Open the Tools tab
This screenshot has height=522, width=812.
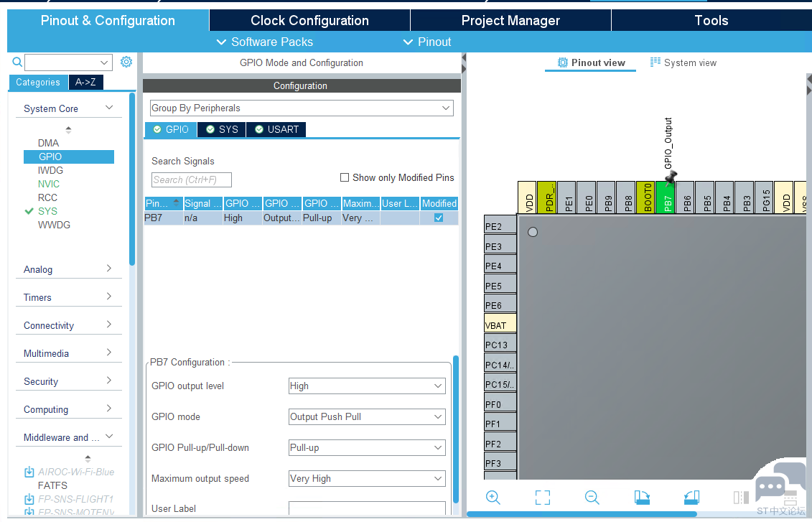coord(711,20)
